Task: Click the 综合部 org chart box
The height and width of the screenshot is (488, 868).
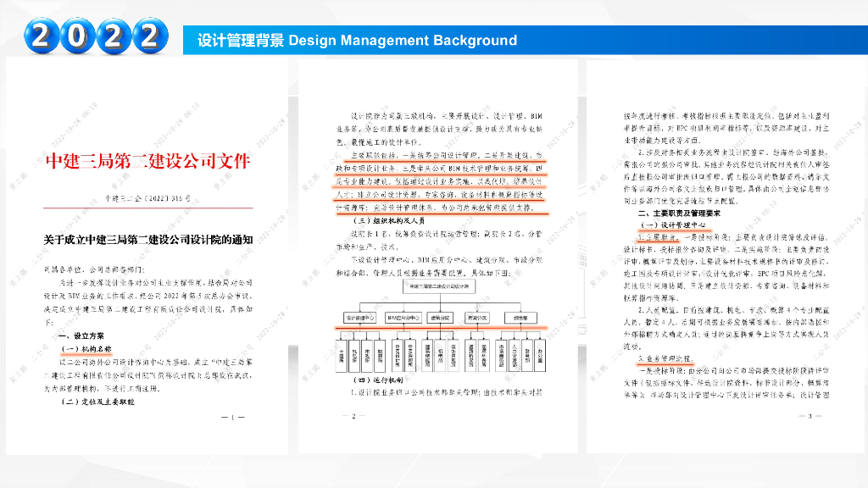Action: click(x=520, y=318)
